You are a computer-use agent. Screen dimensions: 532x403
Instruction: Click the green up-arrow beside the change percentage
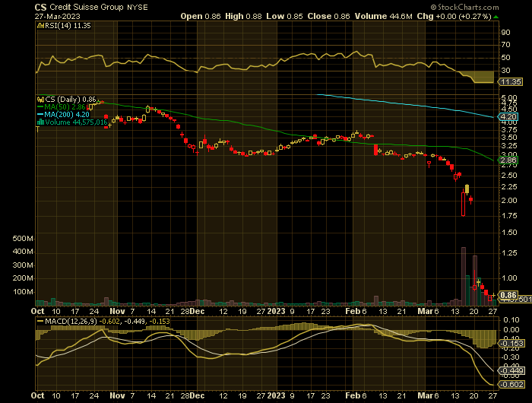click(x=496, y=17)
